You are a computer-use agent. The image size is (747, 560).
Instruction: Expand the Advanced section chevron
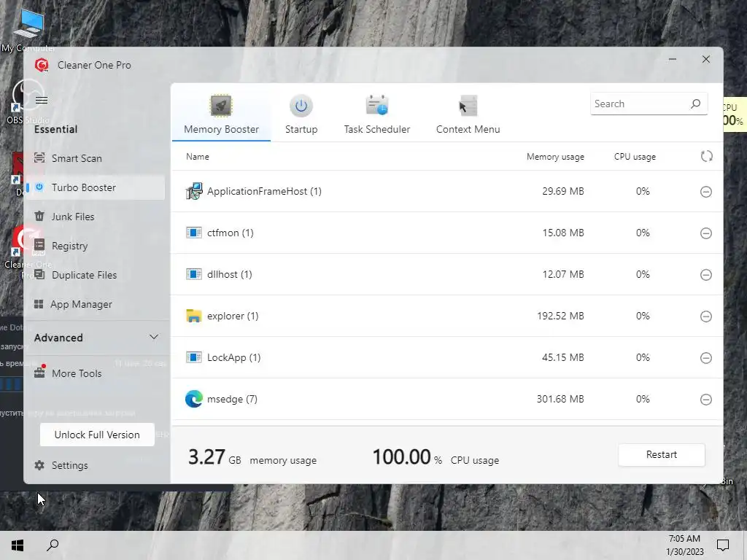153,337
